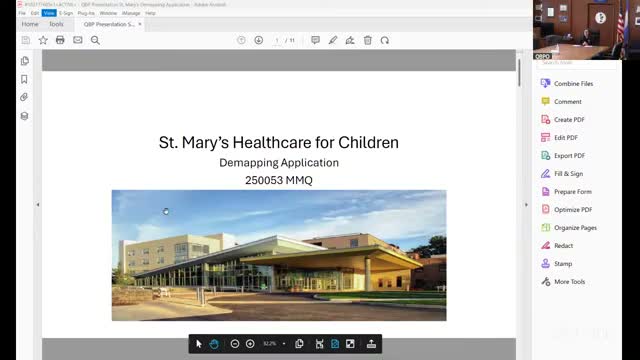Collapse the right tools pane
The height and width of the screenshot is (360, 640).
526,204
